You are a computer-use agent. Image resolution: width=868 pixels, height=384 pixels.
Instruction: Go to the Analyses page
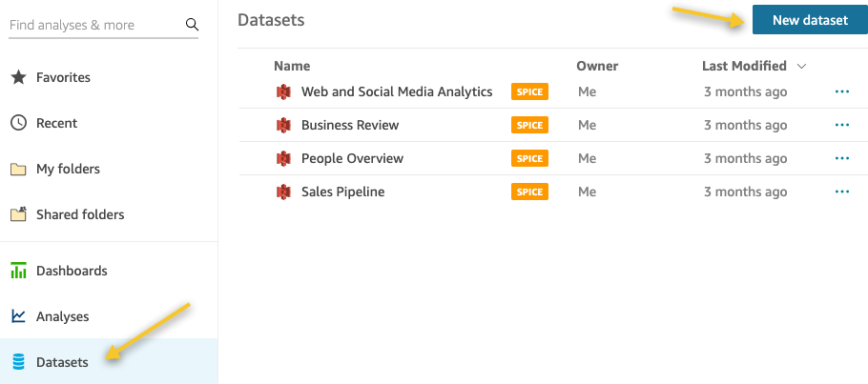(62, 316)
